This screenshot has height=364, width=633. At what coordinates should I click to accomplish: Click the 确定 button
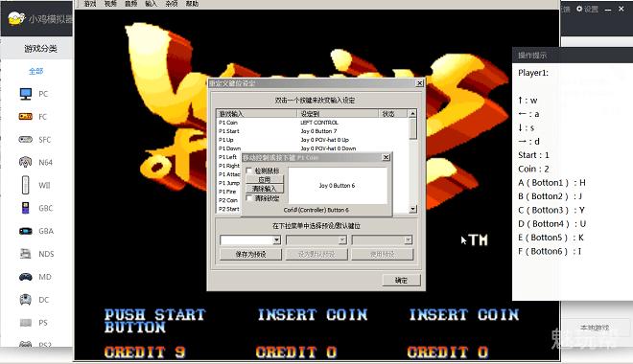(401, 280)
